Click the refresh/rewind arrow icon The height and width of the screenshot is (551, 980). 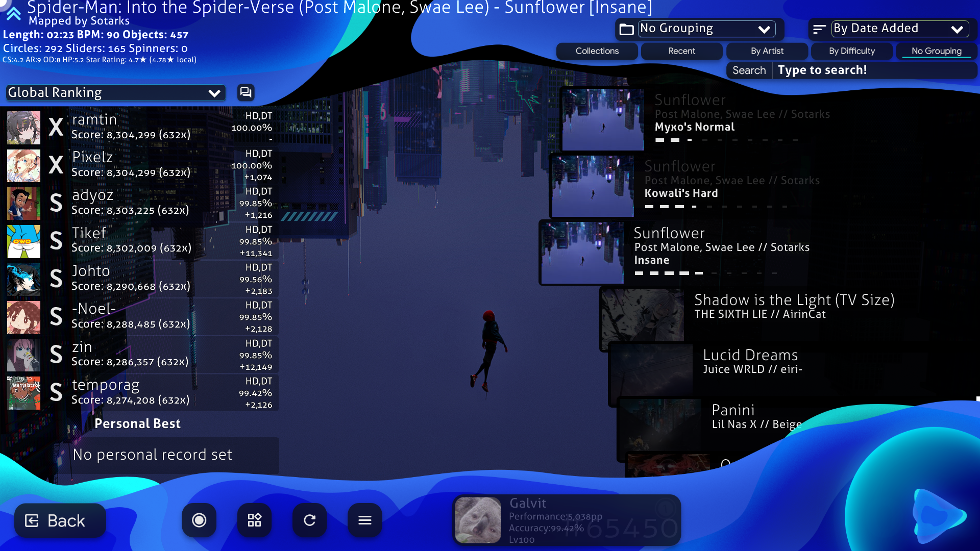[309, 520]
